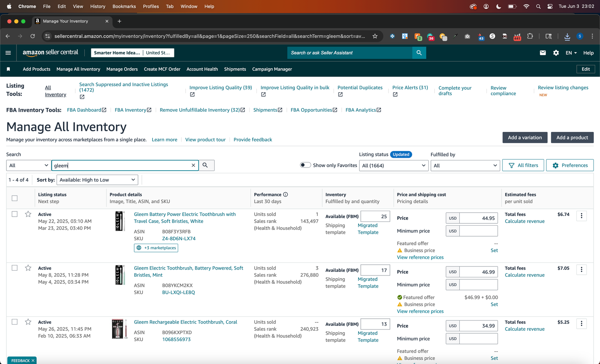Favorite the Gleem Battery Power toothbrush listing

click(28, 214)
